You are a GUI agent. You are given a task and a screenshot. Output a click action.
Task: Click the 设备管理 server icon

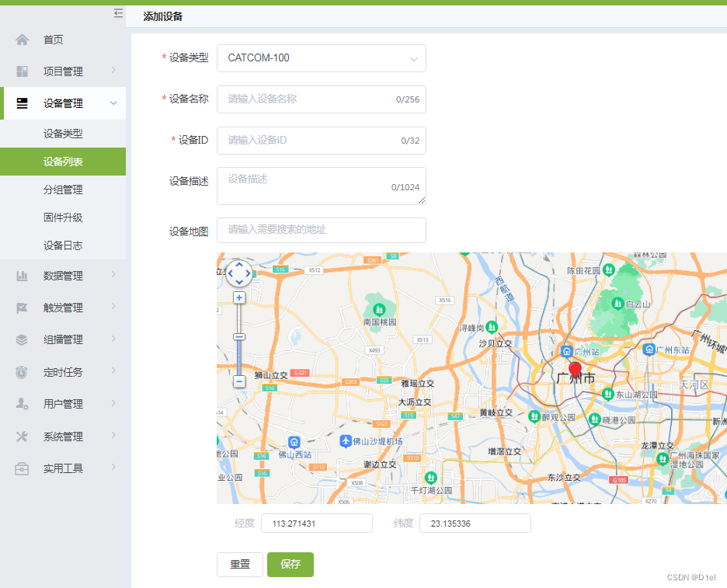(22, 103)
